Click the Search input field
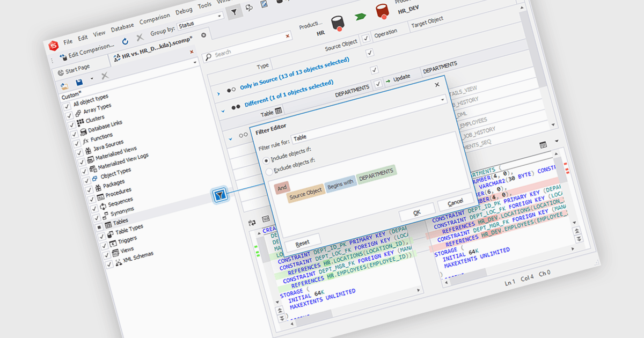Screen dimensions: 644x338 click(247, 47)
